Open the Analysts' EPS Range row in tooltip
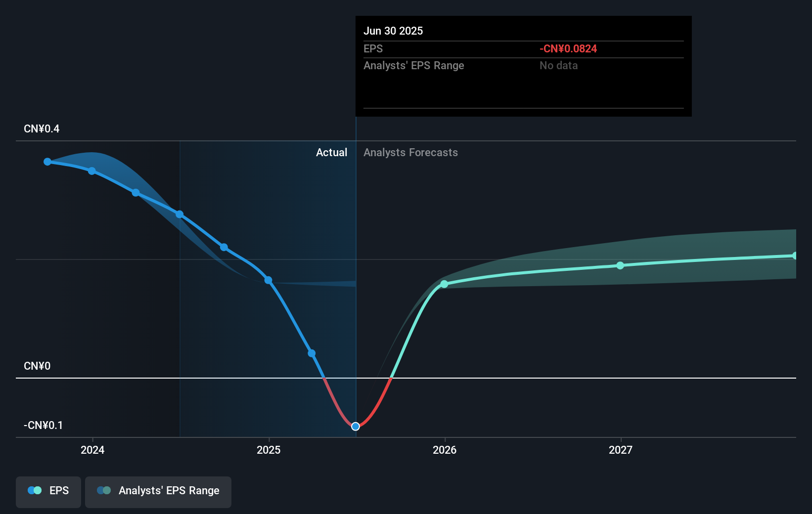The image size is (812, 514). click(x=414, y=65)
